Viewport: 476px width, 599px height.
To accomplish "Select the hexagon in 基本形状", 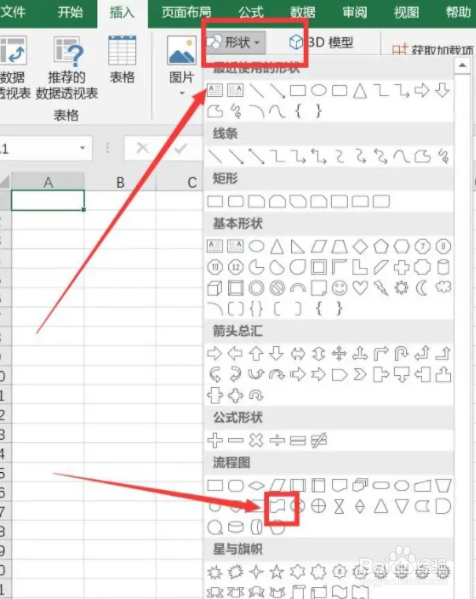I will pyautogui.click(x=402, y=246).
